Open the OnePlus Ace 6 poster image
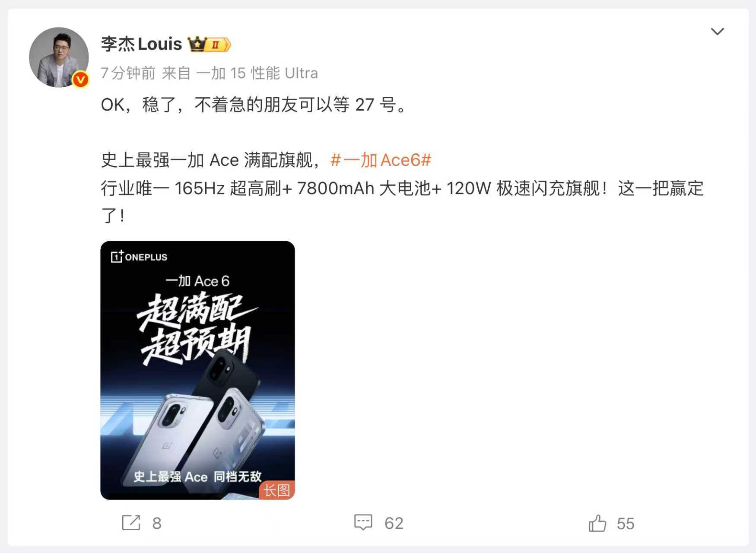 click(x=197, y=370)
